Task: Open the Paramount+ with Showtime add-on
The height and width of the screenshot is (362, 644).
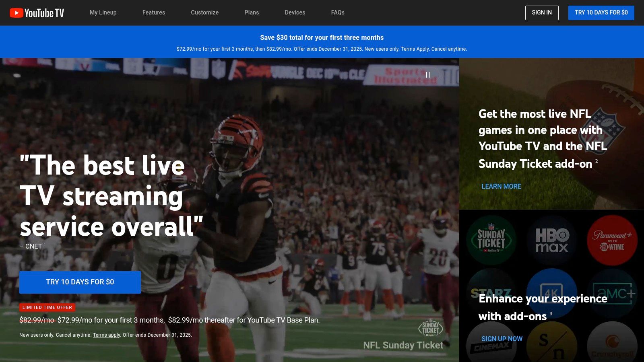Action: pyautogui.click(x=612, y=240)
